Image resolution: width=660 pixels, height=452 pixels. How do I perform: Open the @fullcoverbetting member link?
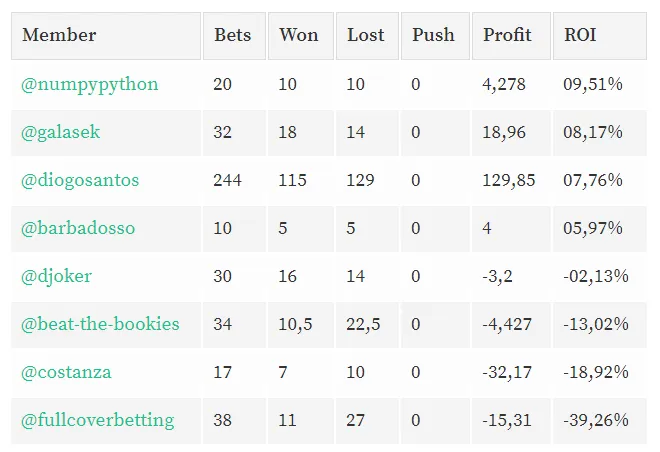[x=98, y=420]
